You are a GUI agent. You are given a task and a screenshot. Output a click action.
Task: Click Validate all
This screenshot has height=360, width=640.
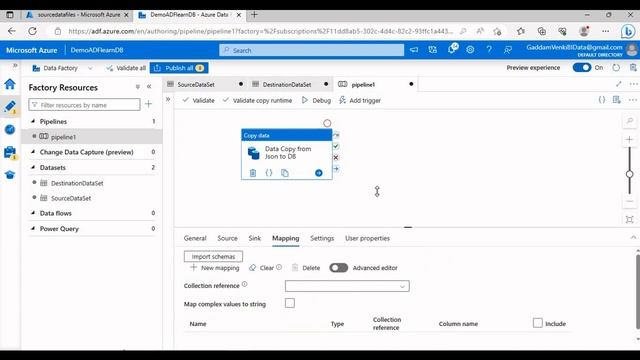click(x=126, y=68)
